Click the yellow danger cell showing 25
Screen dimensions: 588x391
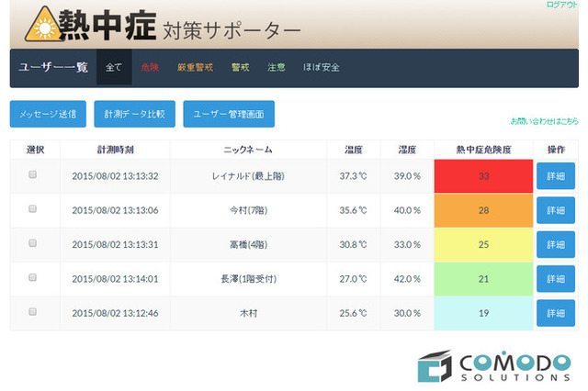(x=484, y=244)
